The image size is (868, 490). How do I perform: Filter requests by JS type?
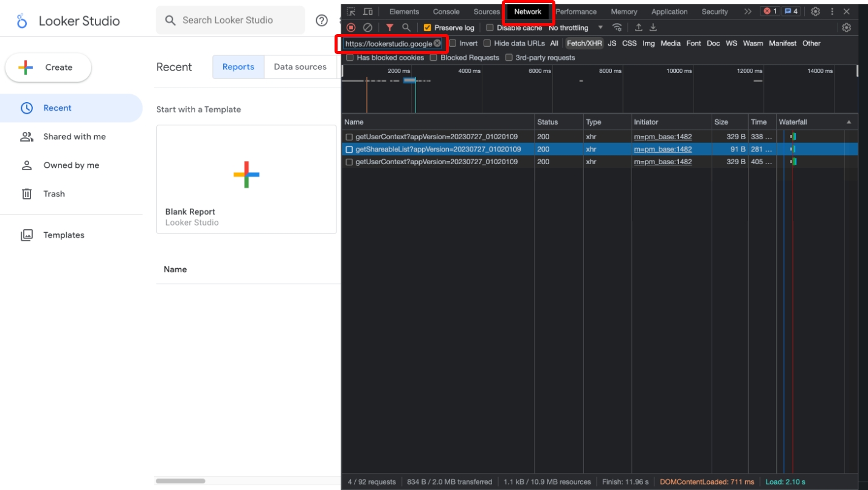tap(612, 43)
